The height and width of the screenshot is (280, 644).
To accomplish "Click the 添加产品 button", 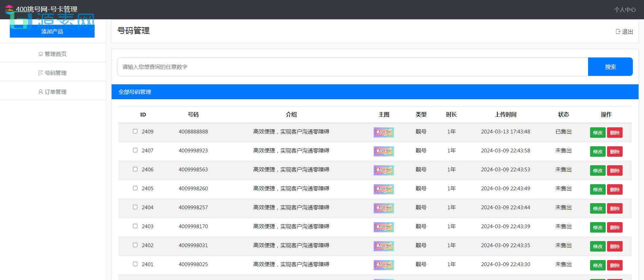I will (x=52, y=31).
